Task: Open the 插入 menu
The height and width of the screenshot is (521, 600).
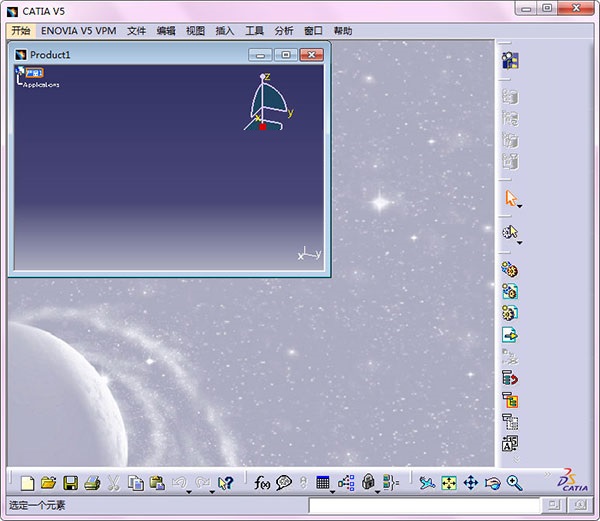Action: tap(225, 31)
